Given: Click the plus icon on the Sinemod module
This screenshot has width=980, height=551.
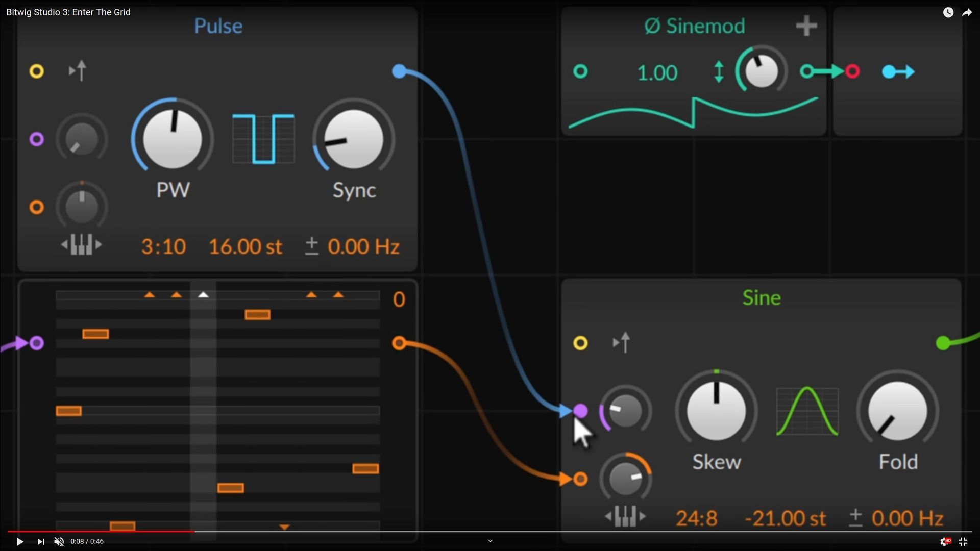Looking at the screenshot, I should (x=806, y=26).
